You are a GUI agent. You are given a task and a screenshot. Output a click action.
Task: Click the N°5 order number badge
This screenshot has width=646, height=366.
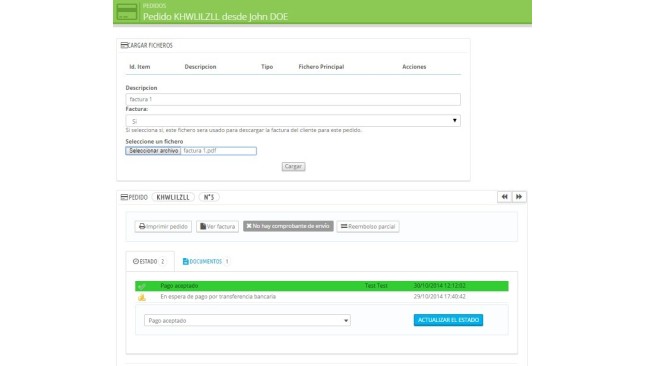[209, 197]
